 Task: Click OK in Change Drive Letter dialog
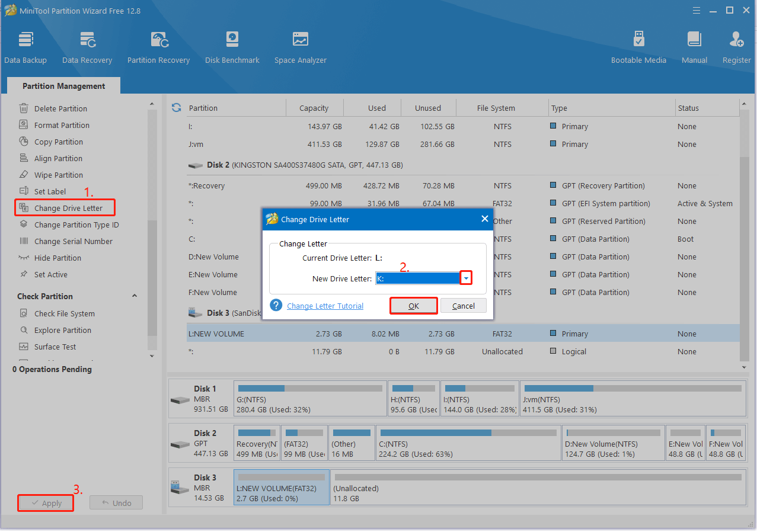pos(414,306)
